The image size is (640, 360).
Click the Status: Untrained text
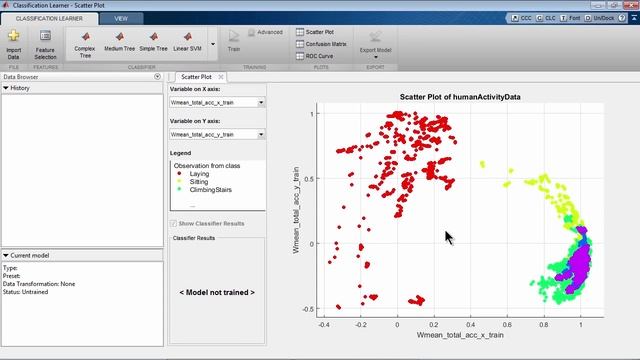pyautogui.click(x=25, y=292)
